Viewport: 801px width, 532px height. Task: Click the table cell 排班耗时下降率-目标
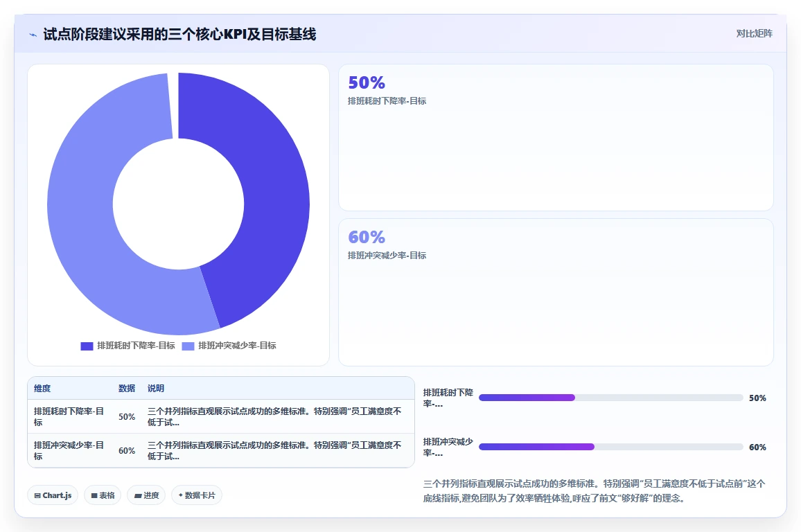(x=69, y=416)
